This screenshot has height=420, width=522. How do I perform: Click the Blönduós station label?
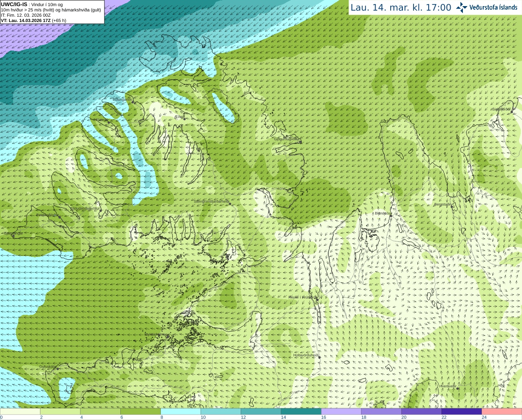[x=383, y=213]
